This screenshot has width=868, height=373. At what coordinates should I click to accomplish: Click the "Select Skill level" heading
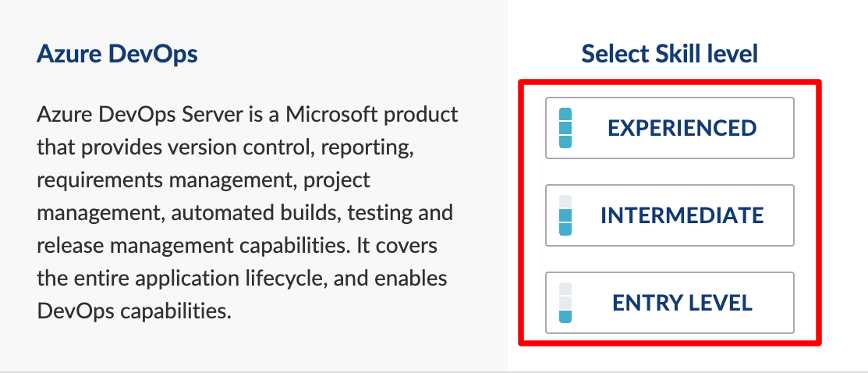tap(669, 55)
